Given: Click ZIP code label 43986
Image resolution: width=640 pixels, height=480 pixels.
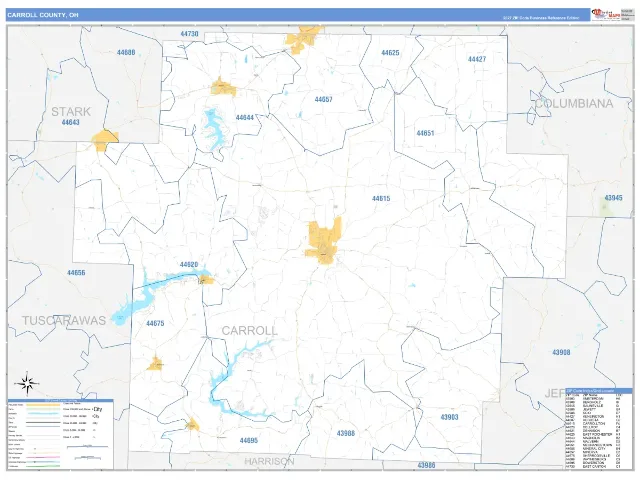Looking at the screenshot, I should coord(426,465).
